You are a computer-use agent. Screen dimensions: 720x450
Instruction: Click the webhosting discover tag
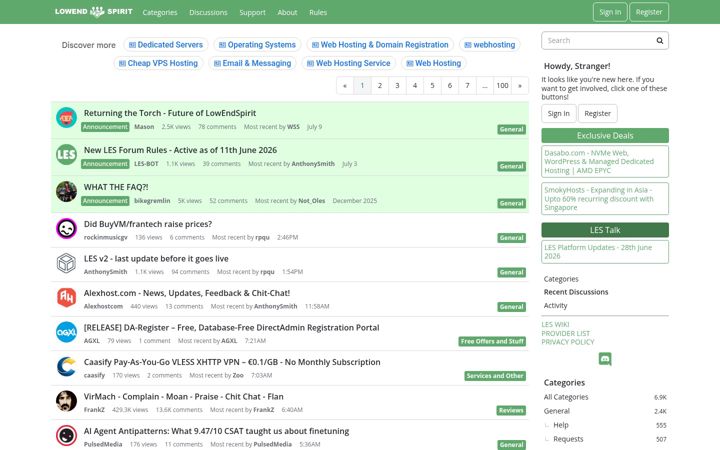[489, 45]
